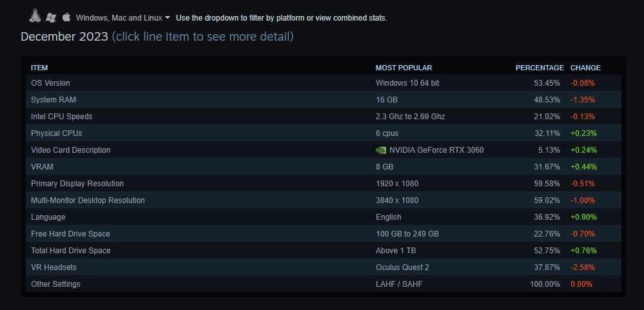Open the Other Settings line item

tap(55, 284)
